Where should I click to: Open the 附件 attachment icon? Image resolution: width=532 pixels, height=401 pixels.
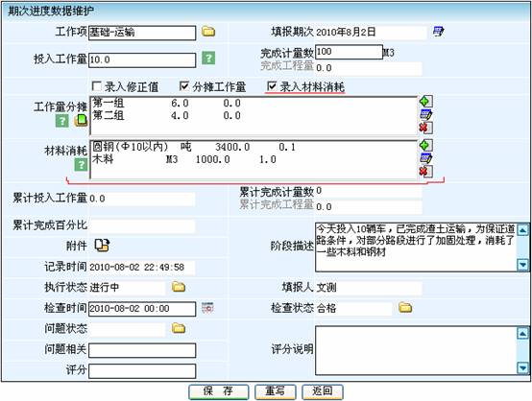102,245
